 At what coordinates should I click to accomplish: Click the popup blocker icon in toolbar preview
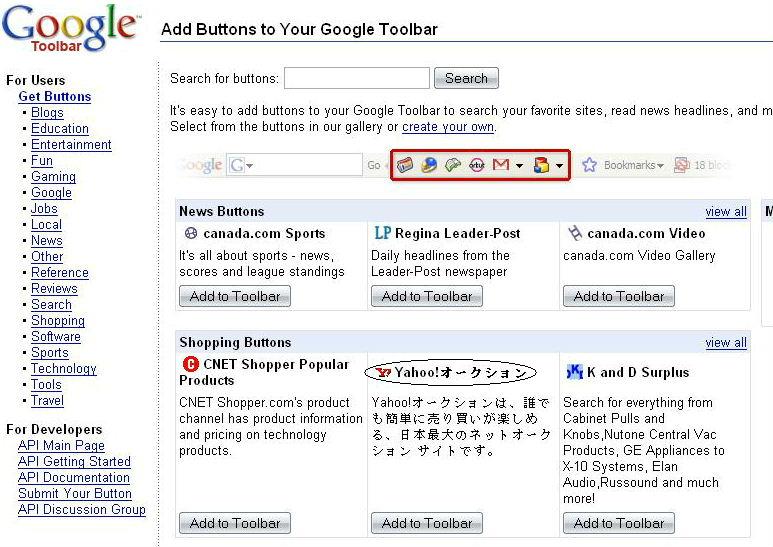(x=682, y=165)
